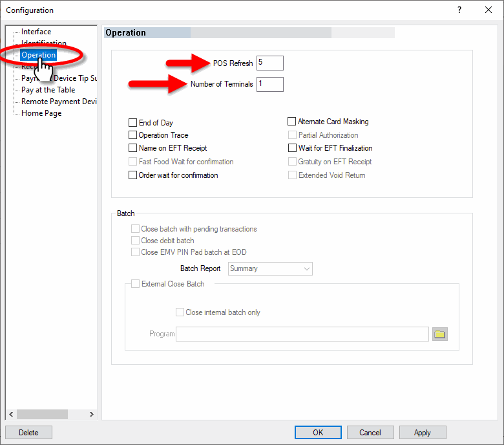Enable Close EMV PIN Pad batch at EOD

[135, 252]
